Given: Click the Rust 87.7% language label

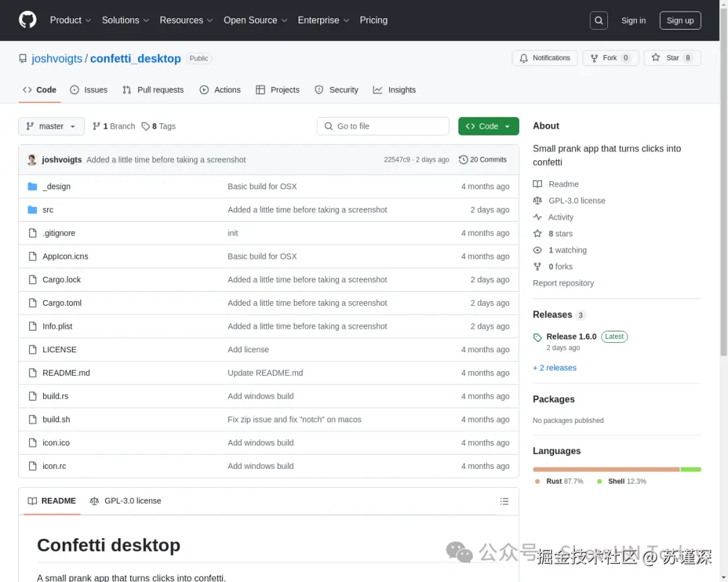Looking at the screenshot, I should pos(559,481).
